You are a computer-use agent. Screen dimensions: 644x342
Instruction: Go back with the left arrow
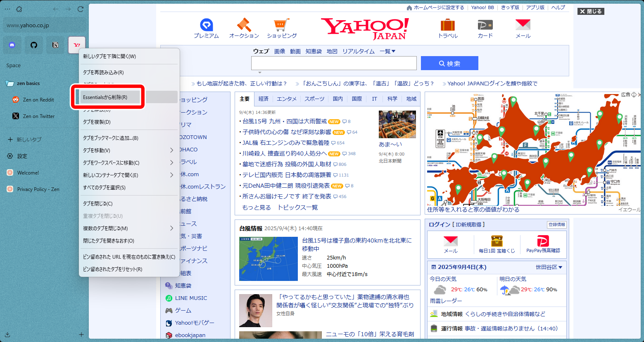point(56,9)
